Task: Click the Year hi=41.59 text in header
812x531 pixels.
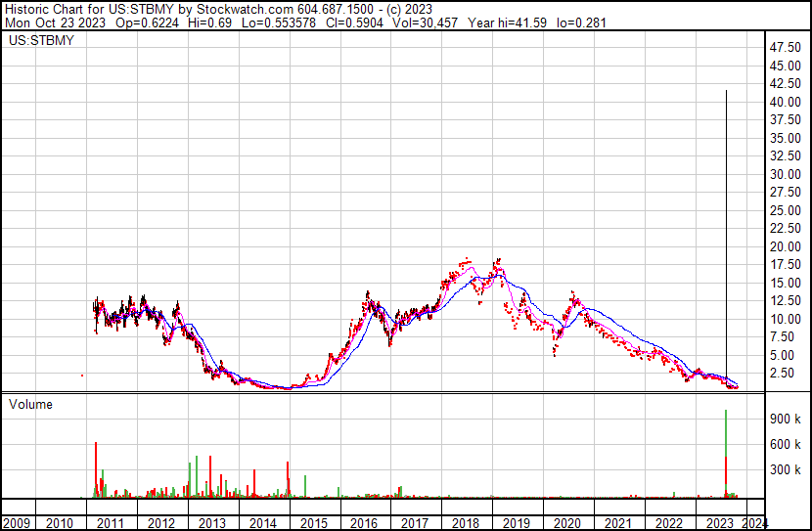Action: [x=507, y=22]
